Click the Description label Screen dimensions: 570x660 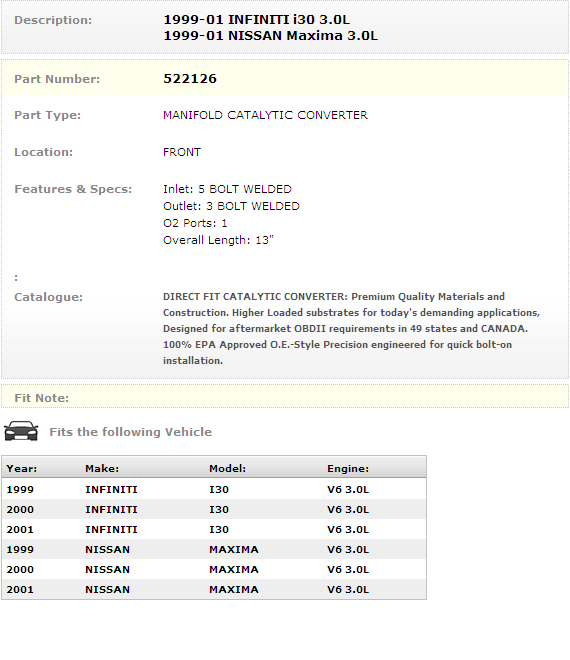click(53, 20)
